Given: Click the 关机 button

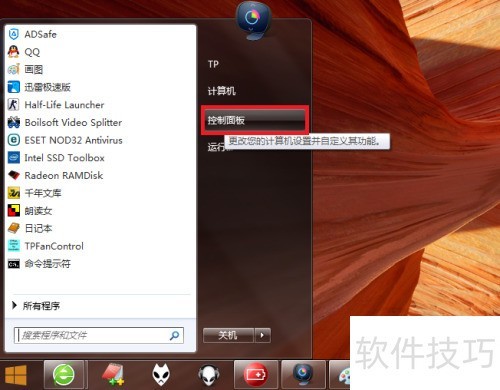Looking at the screenshot, I should [228, 335].
